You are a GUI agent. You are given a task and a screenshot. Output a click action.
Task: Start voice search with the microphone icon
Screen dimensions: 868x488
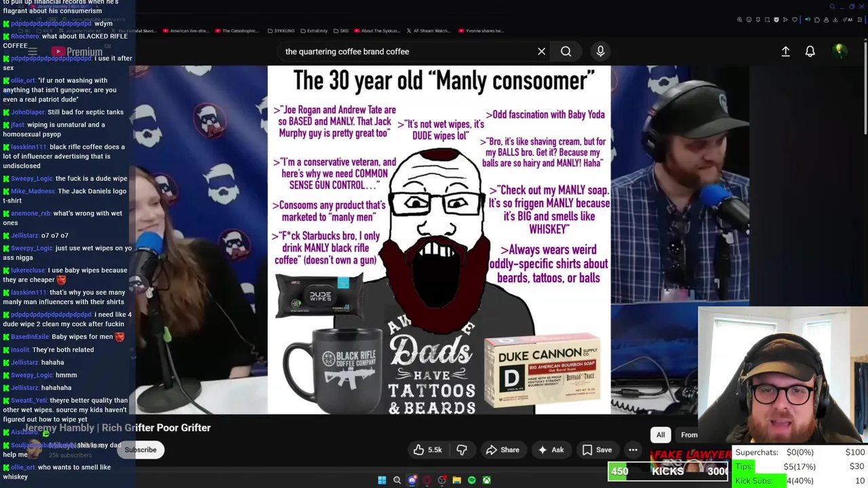600,52
